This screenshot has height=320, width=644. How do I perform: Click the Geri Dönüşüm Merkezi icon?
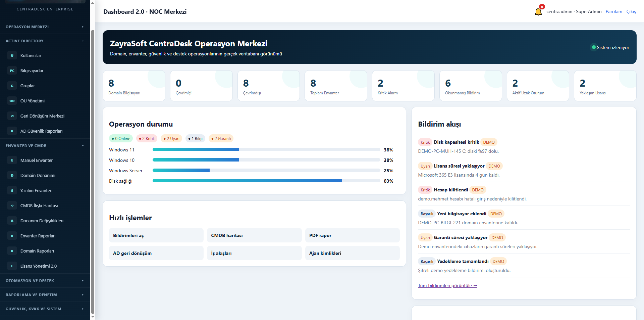point(12,116)
